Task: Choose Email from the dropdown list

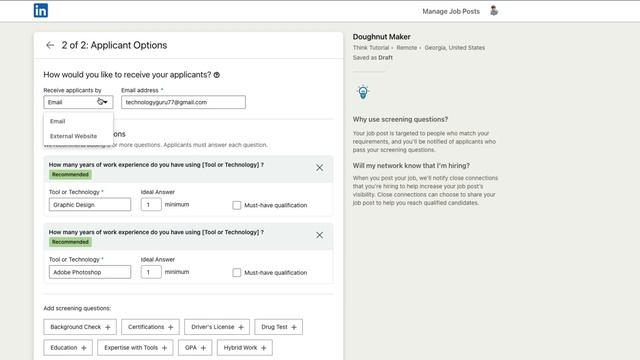Action: pos(58,121)
